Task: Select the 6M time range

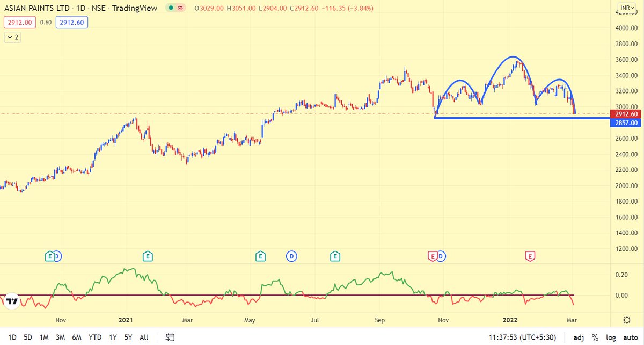Action: 77,337
